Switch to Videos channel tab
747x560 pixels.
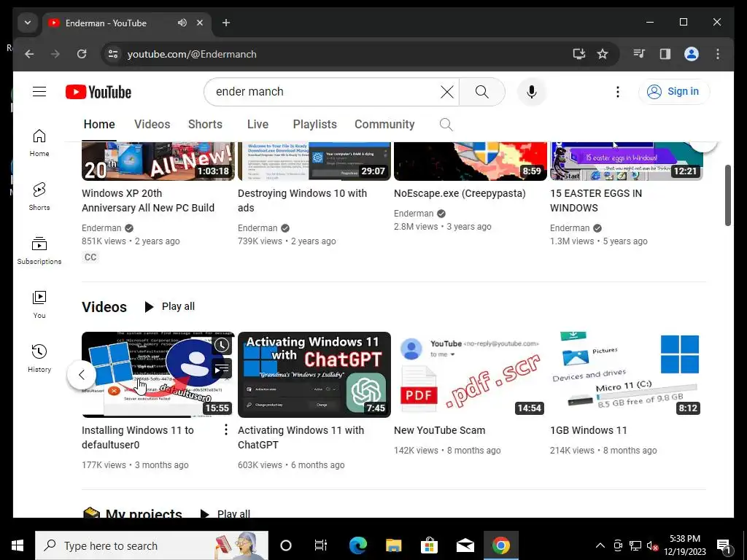pyautogui.click(x=152, y=124)
